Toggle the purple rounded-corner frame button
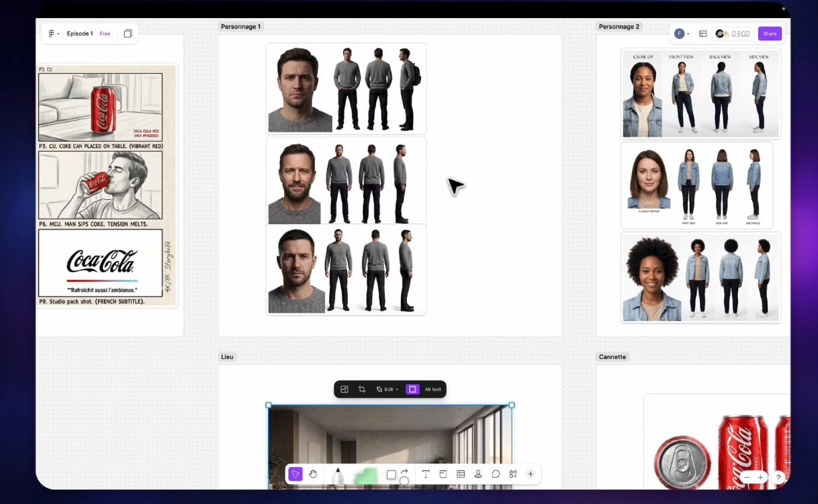The image size is (818, 504). (413, 389)
